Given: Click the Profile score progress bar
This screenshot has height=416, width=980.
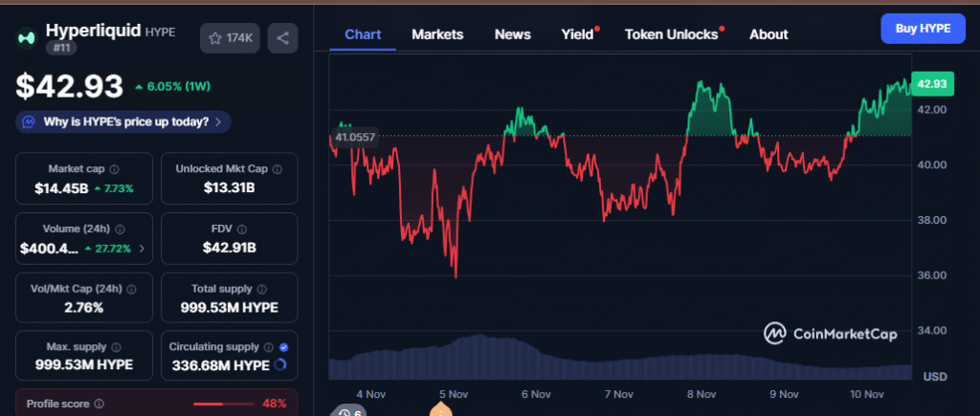Looking at the screenshot, I should [x=222, y=405].
